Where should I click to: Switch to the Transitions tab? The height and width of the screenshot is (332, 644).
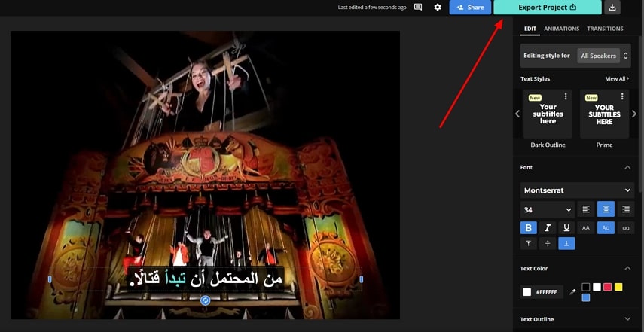605,29
